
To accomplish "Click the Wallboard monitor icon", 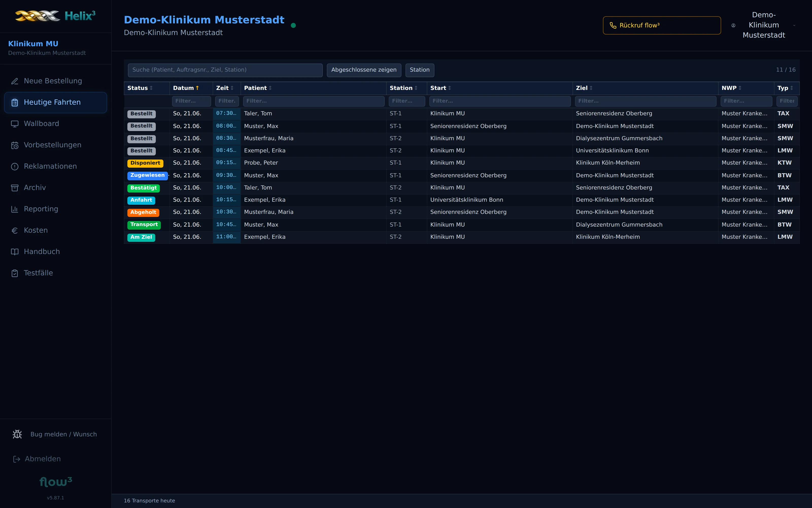I will pos(15,124).
